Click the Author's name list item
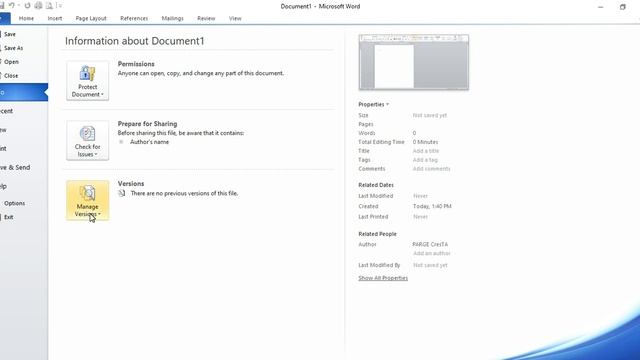 pyautogui.click(x=149, y=142)
